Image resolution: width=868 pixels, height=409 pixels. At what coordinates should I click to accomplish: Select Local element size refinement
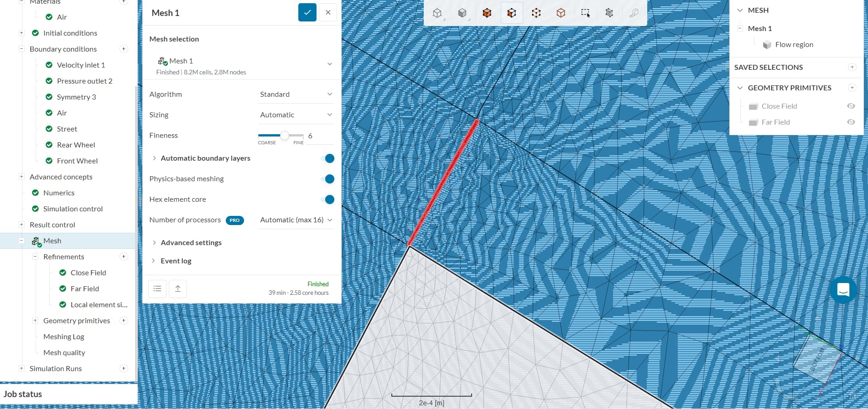click(99, 304)
